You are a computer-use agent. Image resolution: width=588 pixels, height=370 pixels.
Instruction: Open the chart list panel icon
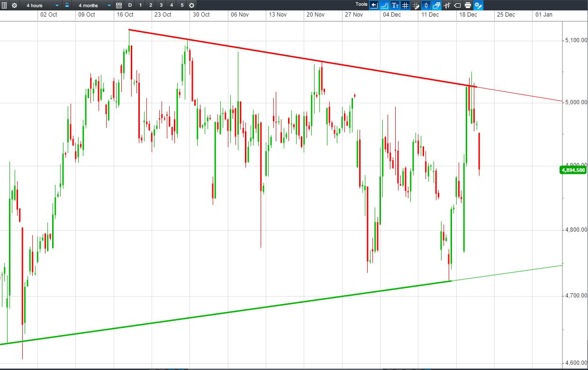[x=4, y=5]
